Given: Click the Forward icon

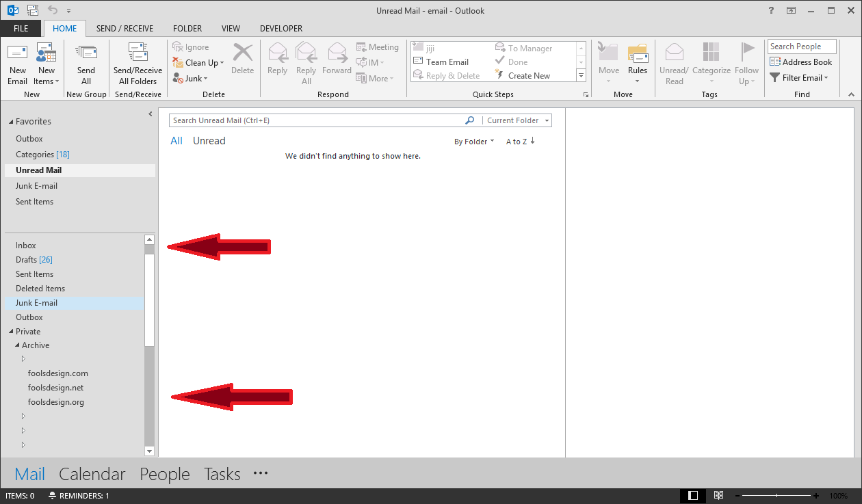Looking at the screenshot, I should pos(337,62).
